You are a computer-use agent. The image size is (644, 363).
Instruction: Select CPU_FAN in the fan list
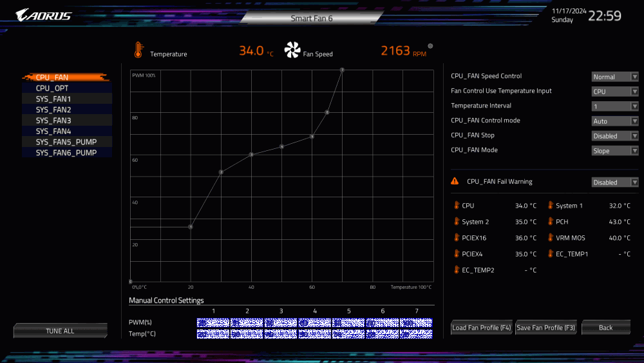66,77
